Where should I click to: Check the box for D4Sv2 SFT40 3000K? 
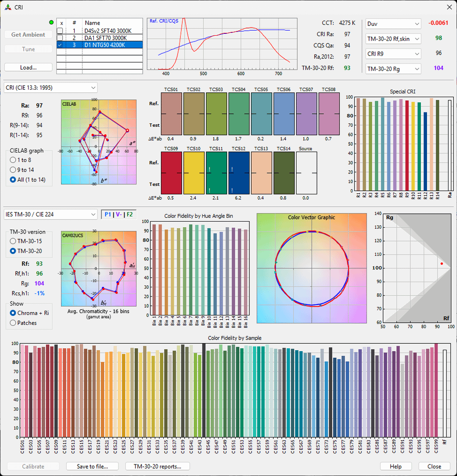click(x=60, y=30)
